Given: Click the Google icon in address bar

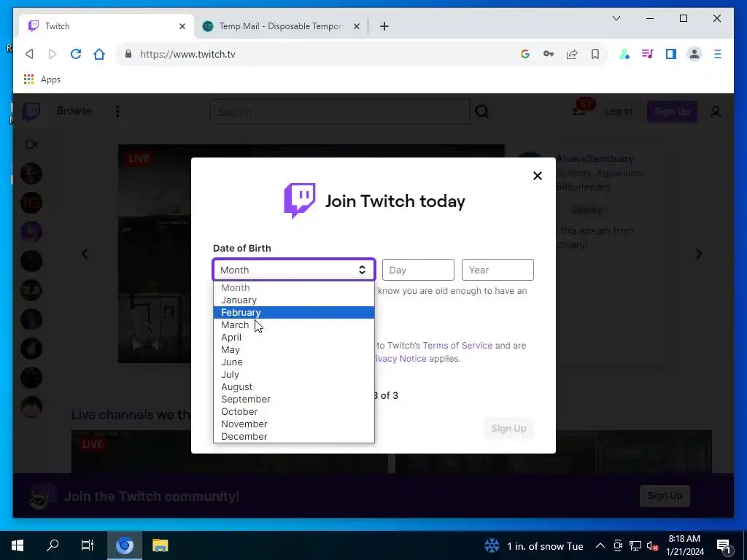Looking at the screenshot, I should pyautogui.click(x=525, y=54).
